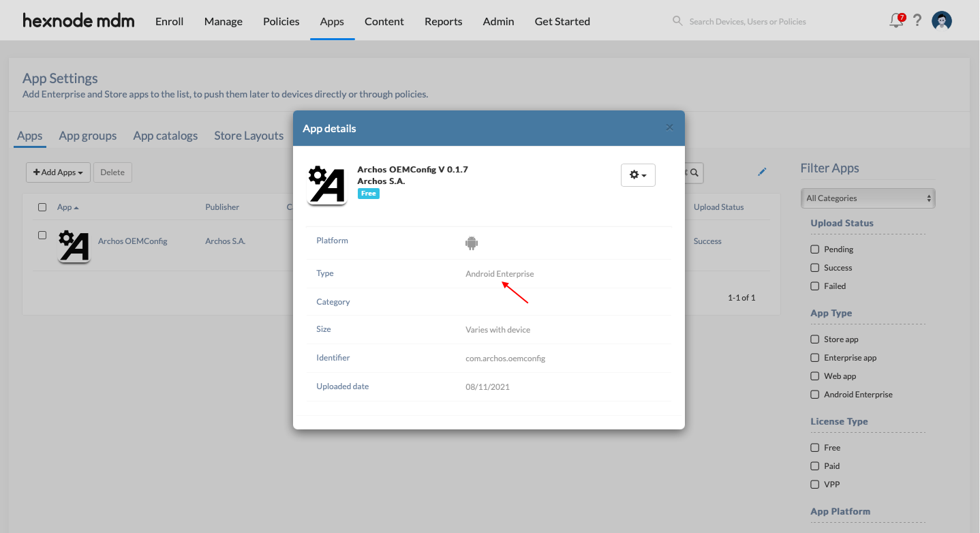Open the Policies menu

[281, 21]
